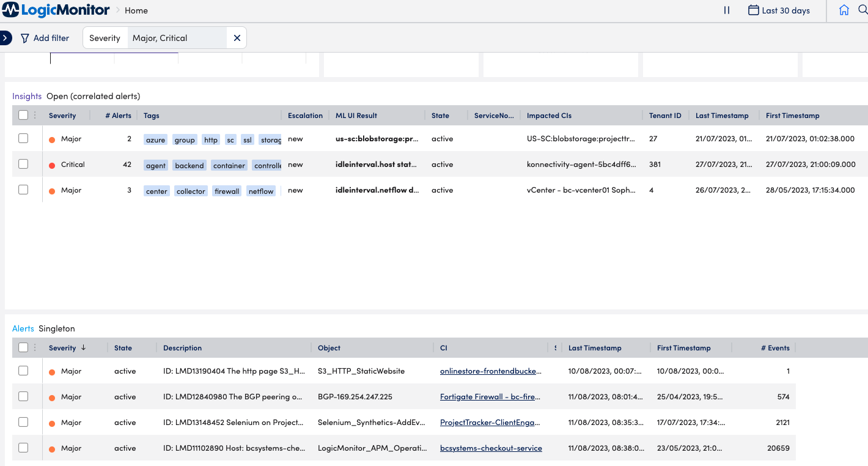Check the bcsystems-checkout-service alert row
868x466 pixels.
click(23, 448)
